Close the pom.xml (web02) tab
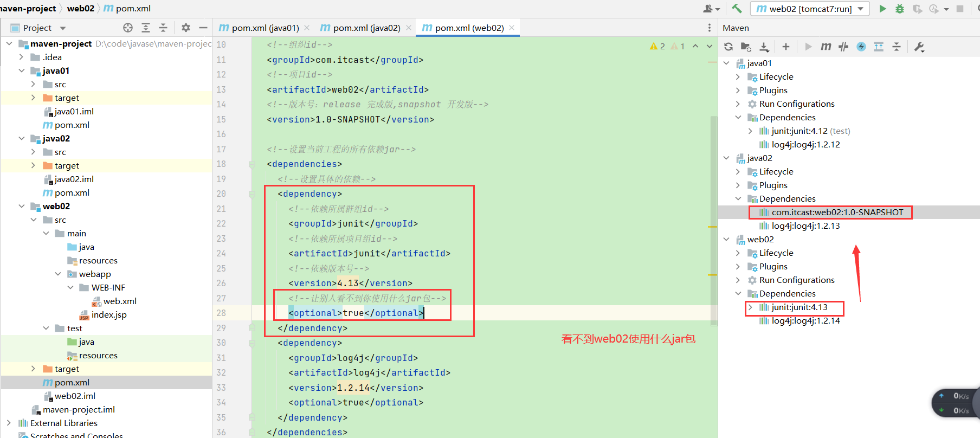The width and height of the screenshot is (980, 438). pos(512,28)
